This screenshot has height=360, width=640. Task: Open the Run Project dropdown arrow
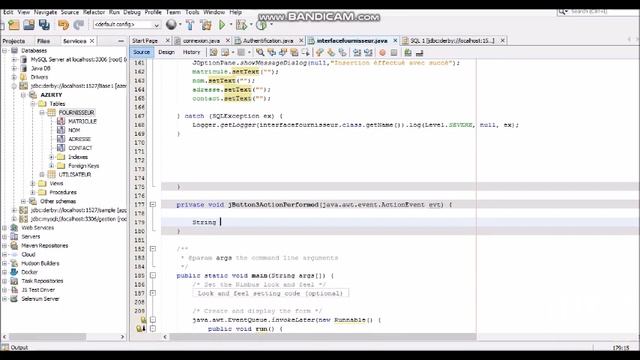coord(231,24)
